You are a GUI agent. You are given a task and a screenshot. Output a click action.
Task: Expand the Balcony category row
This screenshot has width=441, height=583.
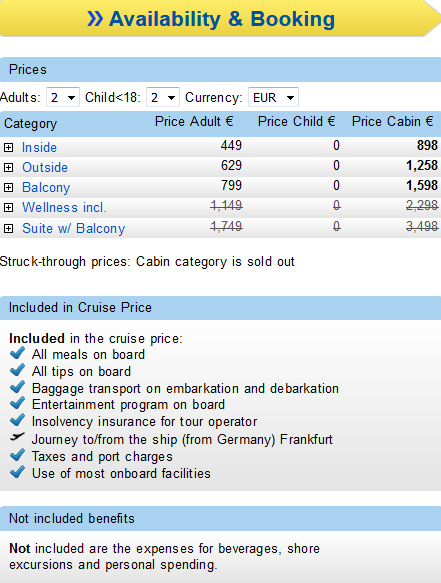(x=8, y=187)
